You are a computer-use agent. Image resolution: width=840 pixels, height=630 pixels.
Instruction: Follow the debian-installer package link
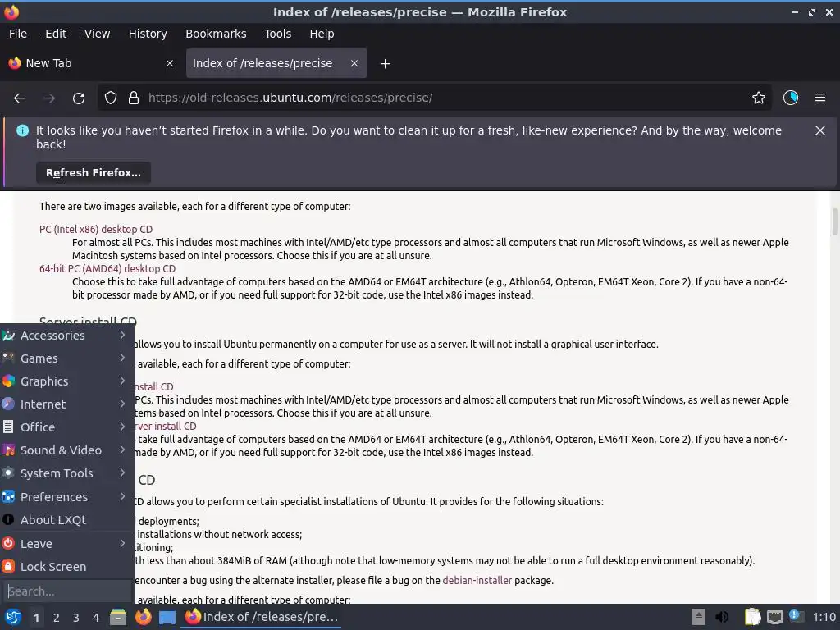point(477,580)
